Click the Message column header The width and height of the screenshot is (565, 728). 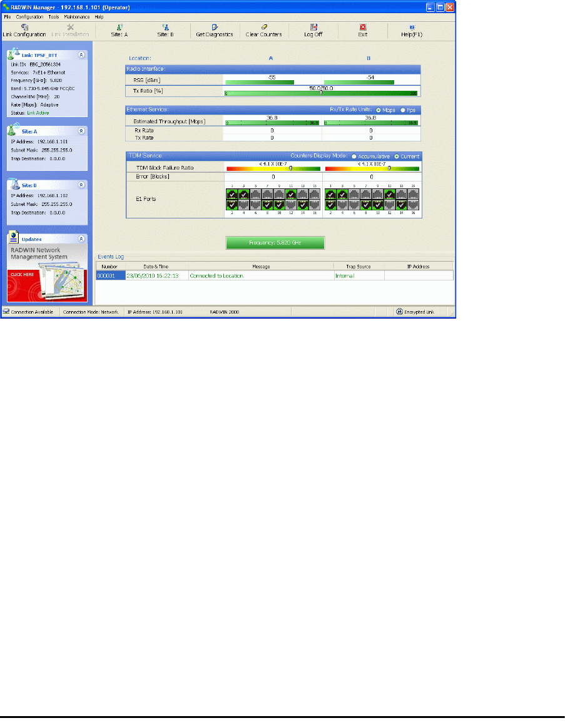(261, 267)
